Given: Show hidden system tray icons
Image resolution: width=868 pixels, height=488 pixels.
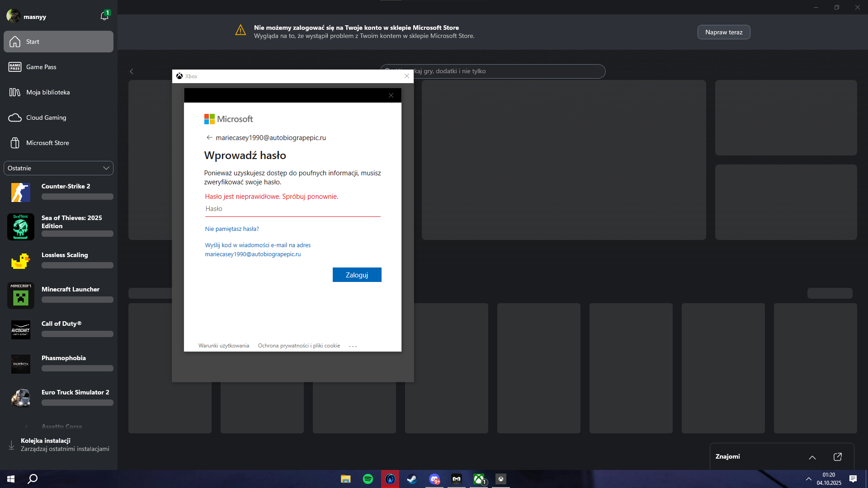Looking at the screenshot, I should [x=809, y=479].
